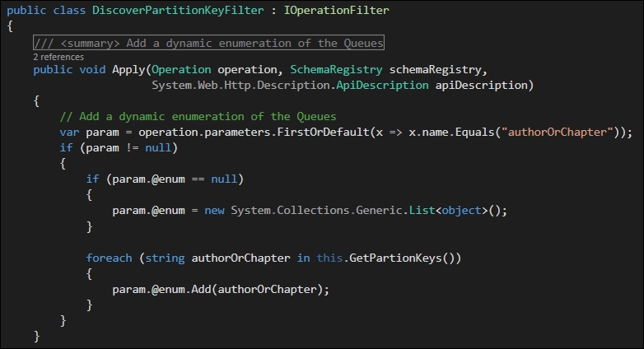Click the SchemaRegistry type name
This screenshot has height=349, width=644.
click(x=336, y=69)
